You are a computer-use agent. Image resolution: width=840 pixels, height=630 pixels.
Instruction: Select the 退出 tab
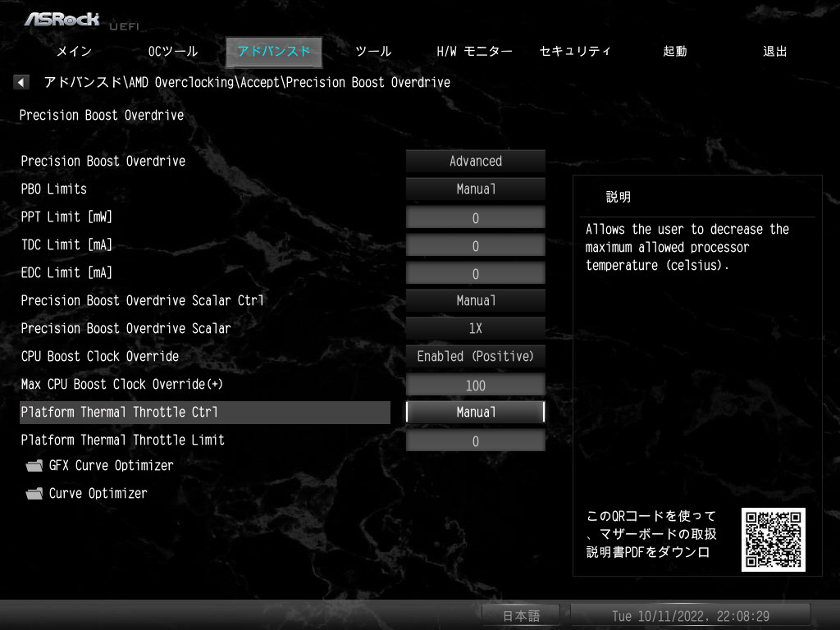pyautogui.click(x=774, y=52)
